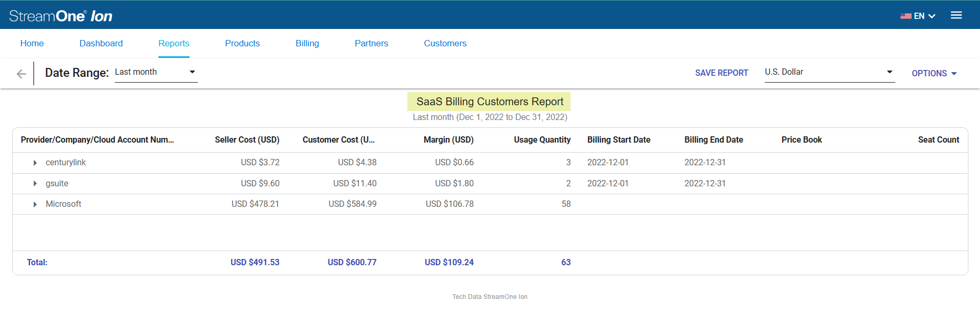Click the SAVE REPORT button
Screen dimensions: 980x320
coord(722,73)
